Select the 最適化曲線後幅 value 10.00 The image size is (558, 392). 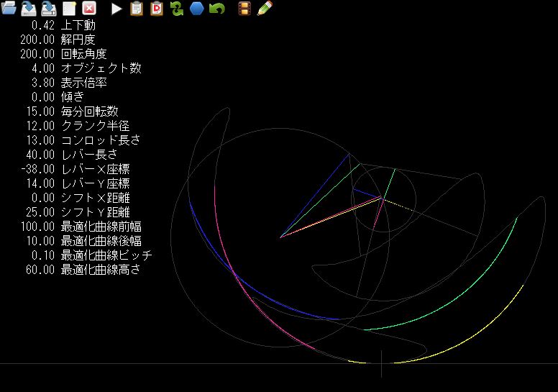pyautogui.click(x=40, y=241)
